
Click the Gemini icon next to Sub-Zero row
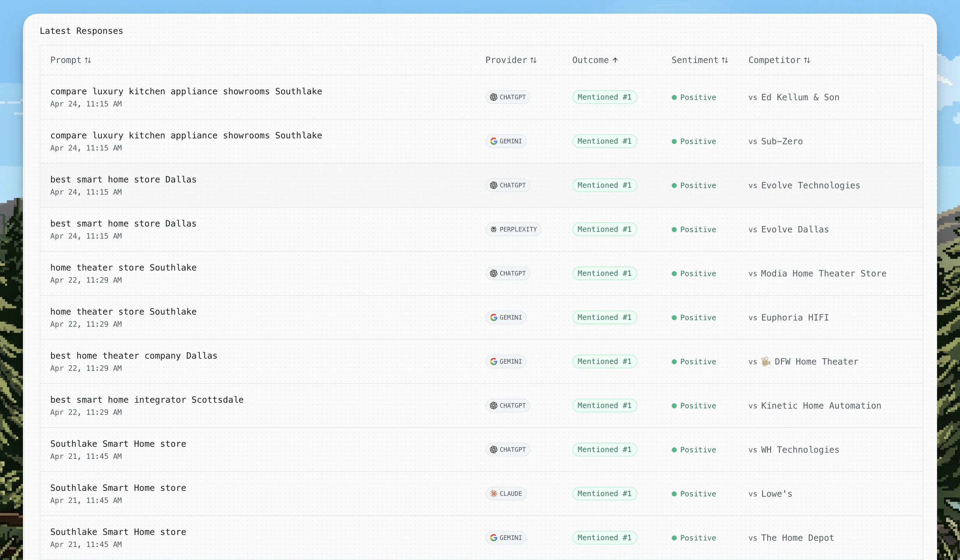pos(494,141)
